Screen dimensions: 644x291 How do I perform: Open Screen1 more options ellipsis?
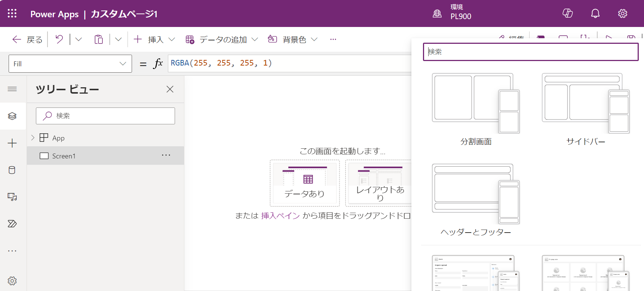166,155
